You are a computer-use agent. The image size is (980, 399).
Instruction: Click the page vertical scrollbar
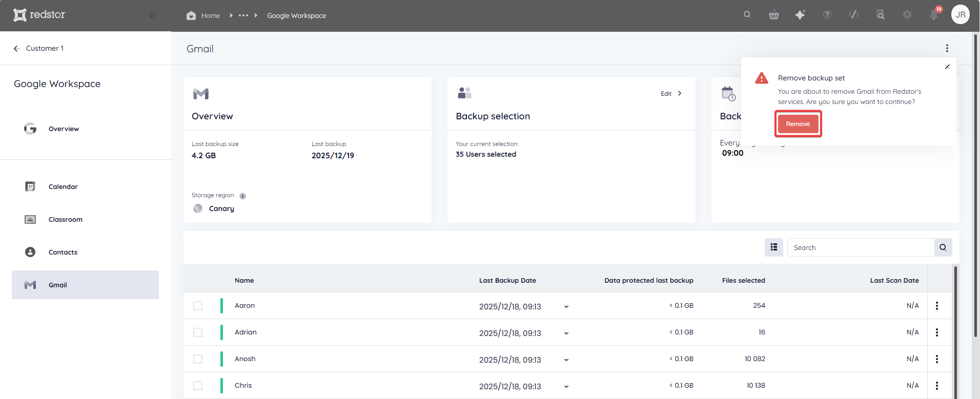pos(976,184)
